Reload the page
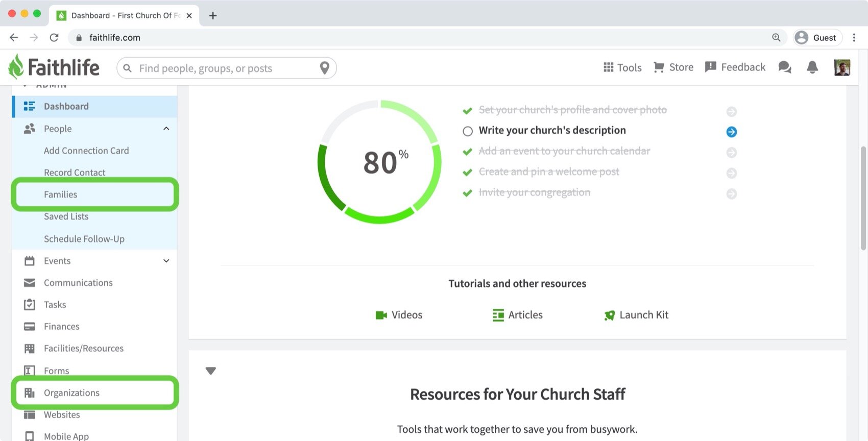The height and width of the screenshot is (441, 868). point(54,37)
